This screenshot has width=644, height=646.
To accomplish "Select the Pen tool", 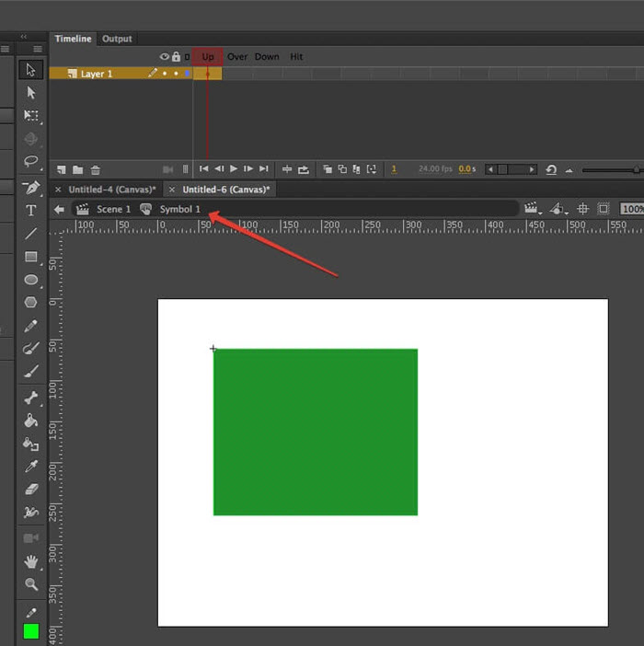I will [30, 188].
